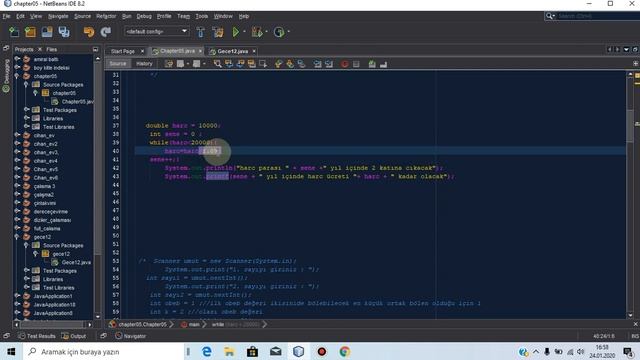The height and width of the screenshot is (360, 640).
Task: Expand Libraries under the gece12 project
Action: tap(26, 279)
